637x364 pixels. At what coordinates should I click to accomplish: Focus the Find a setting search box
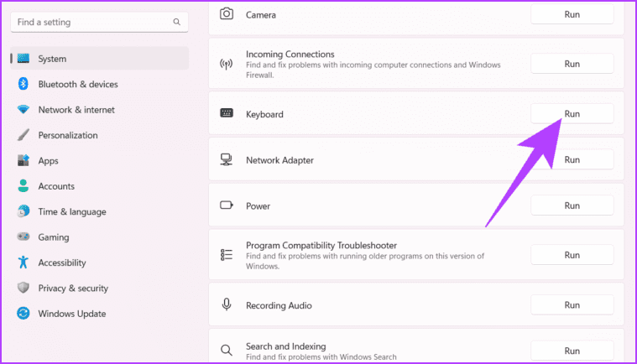click(x=100, y=22)
